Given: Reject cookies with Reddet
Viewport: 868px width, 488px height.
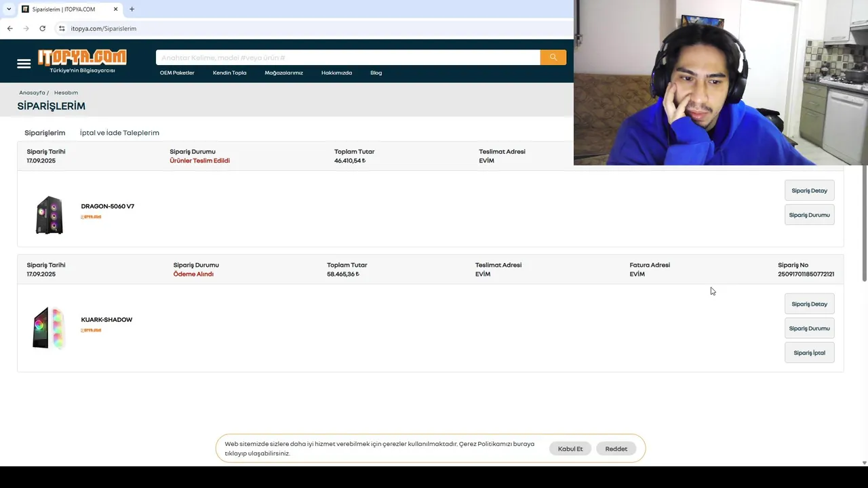Looking at the screenshot, I should click(616, 449).
